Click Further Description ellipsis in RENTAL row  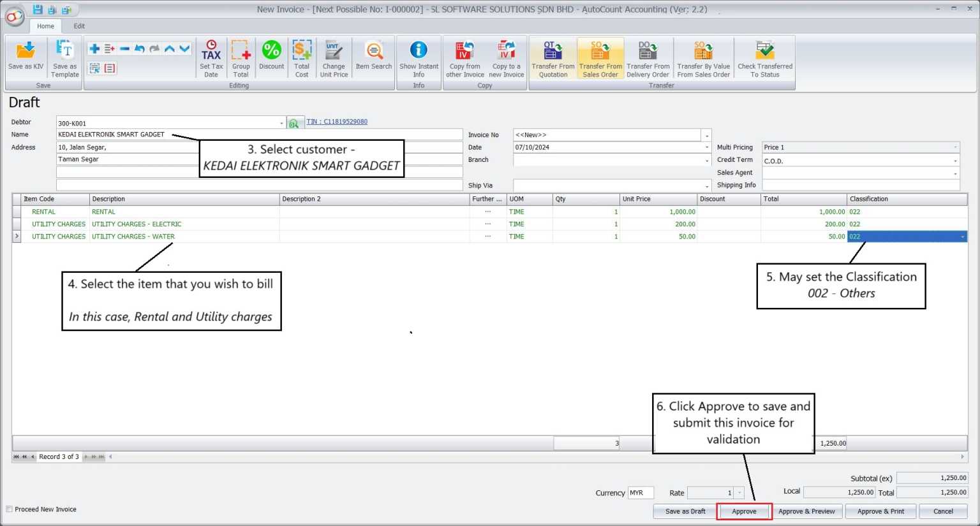488,212
